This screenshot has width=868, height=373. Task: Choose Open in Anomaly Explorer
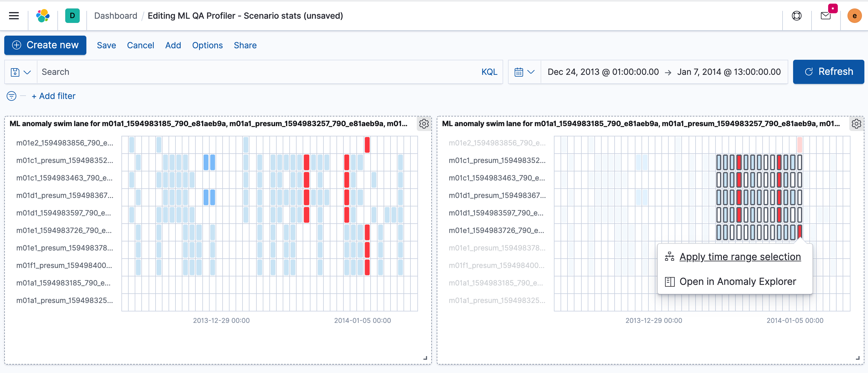click(737, 282)
